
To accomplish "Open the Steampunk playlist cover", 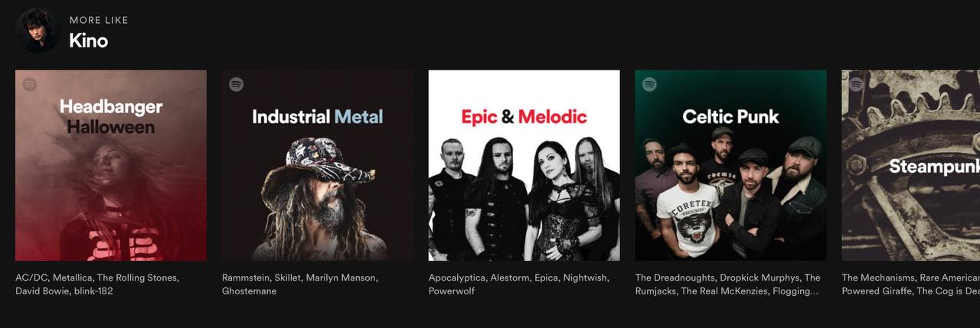I will click(x=911, y=166).
